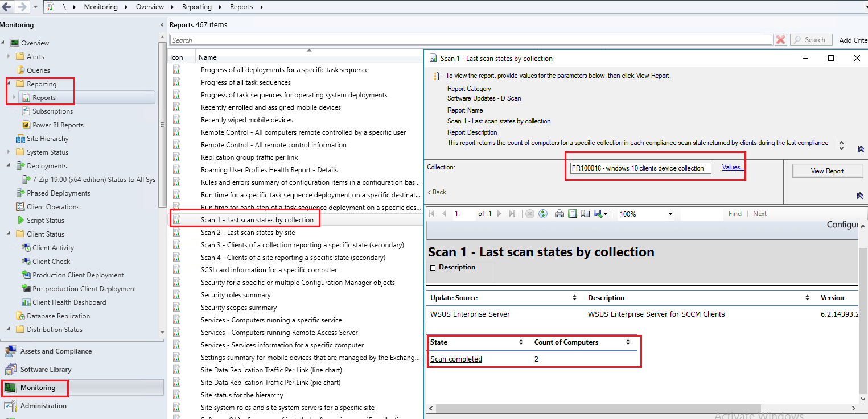The width and height of the screenshot is (868, 419).
Task: Clear the search box using the red X
Action: (x=780, y=39)
